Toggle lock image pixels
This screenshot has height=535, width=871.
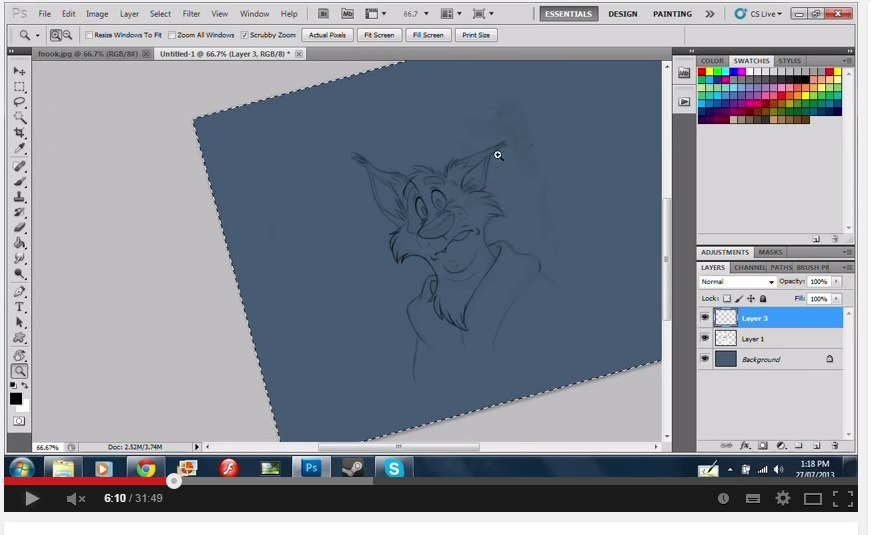pyautogui.click(x=739, y=298)
